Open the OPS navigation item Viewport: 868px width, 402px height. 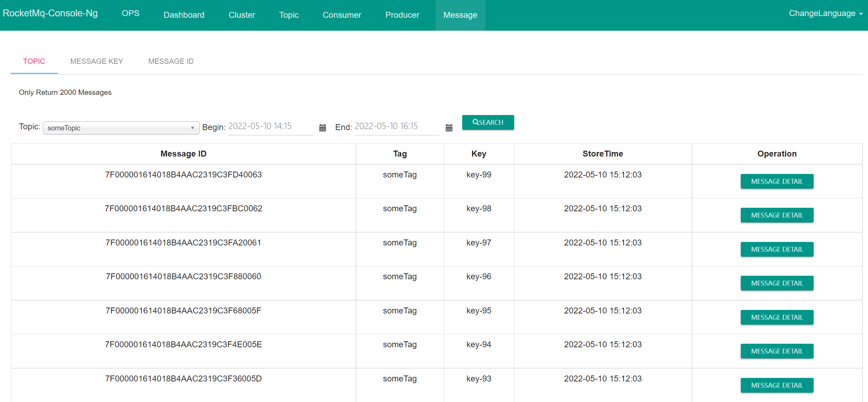130,13
